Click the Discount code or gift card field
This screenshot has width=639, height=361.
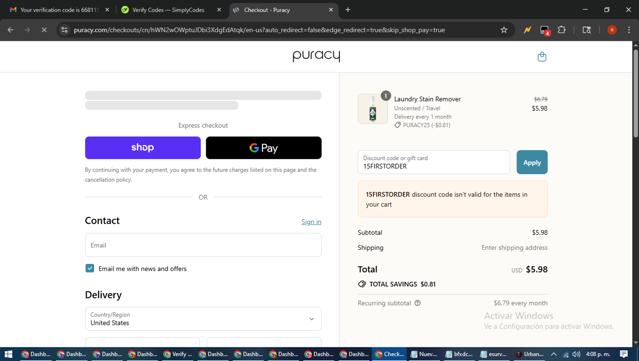pos(434,162)
